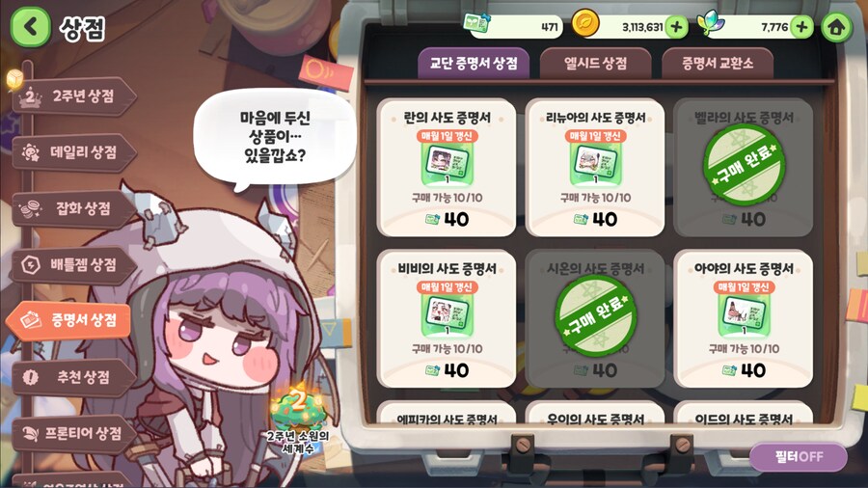
Task: Switch to the 엘시드 상점 tab
Action: [x=595, y=63]
